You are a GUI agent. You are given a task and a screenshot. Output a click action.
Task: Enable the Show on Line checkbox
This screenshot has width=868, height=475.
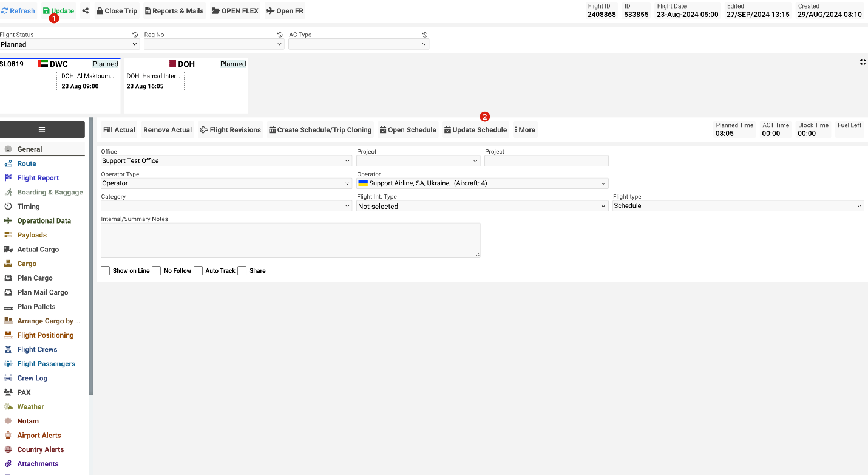(105, 270)
